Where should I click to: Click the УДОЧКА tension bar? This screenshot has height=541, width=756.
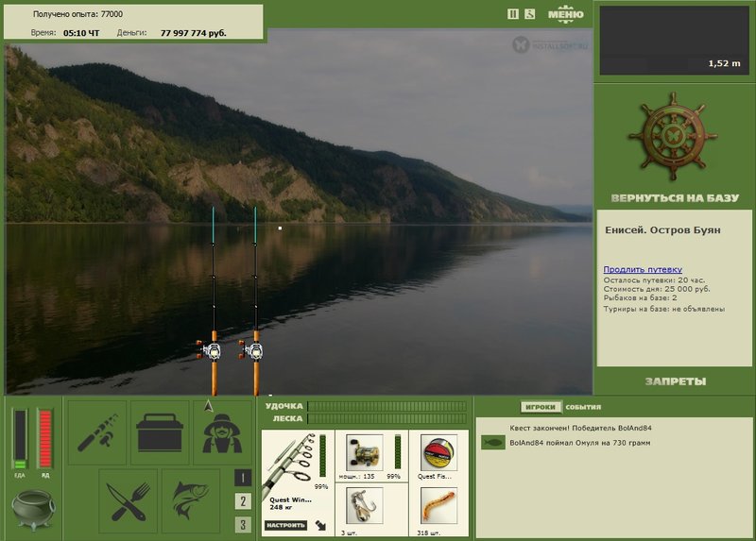pos(387,406)
